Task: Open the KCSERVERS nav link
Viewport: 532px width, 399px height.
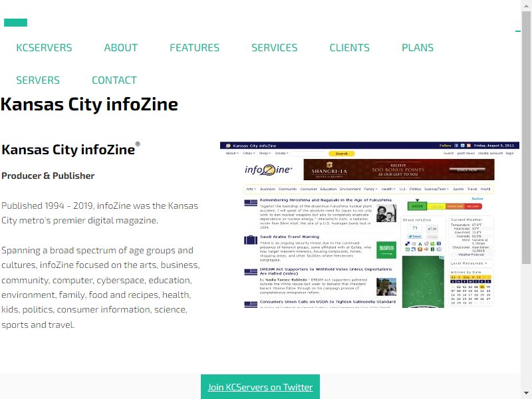Action: point(44,47)
